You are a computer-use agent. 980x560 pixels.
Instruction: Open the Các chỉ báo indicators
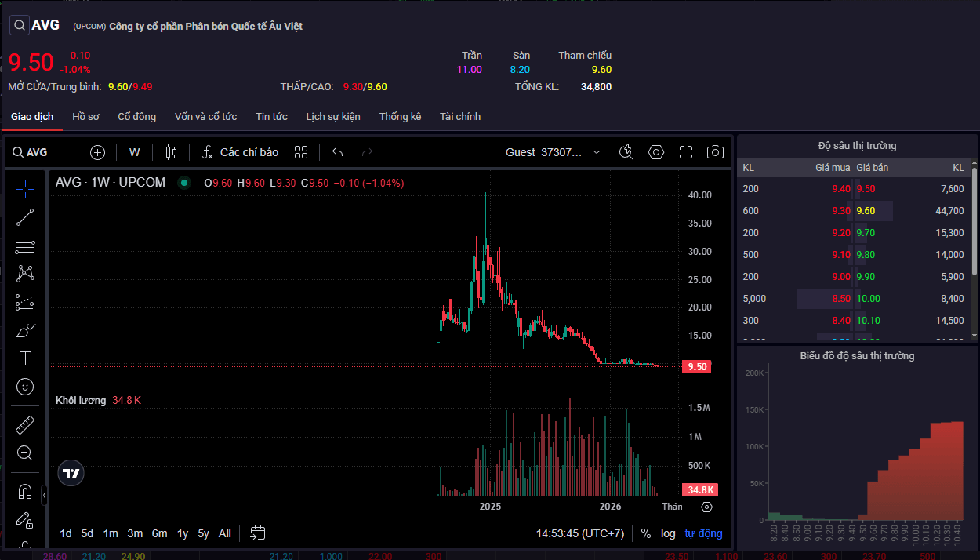[x=241, y=152]
